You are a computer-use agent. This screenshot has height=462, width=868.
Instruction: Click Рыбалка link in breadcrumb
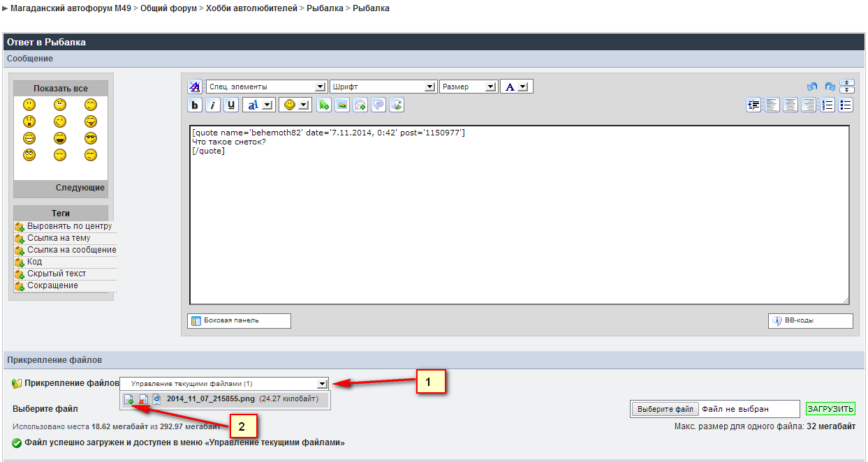pos(325,8)
